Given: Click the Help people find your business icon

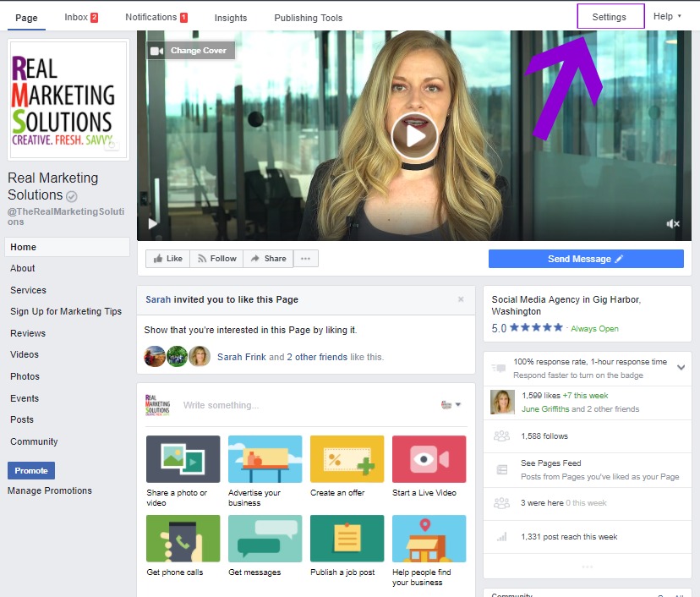Looking at the screenshot, I should point(429,539).
